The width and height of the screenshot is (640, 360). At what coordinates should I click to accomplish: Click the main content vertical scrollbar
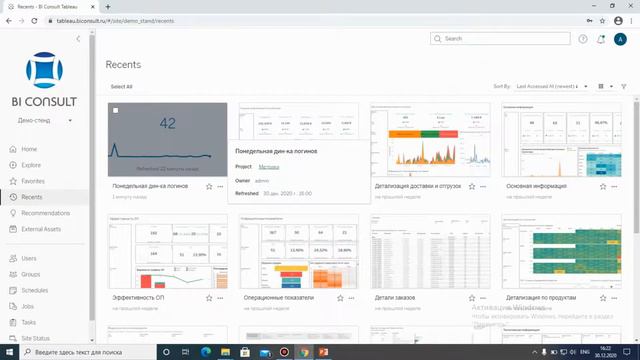(636, 167)
